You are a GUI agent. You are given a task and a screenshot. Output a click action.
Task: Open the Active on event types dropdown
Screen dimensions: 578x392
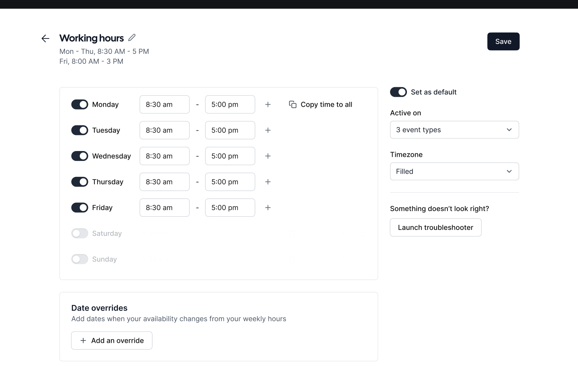pyautogui.click(x=454, y=130)
